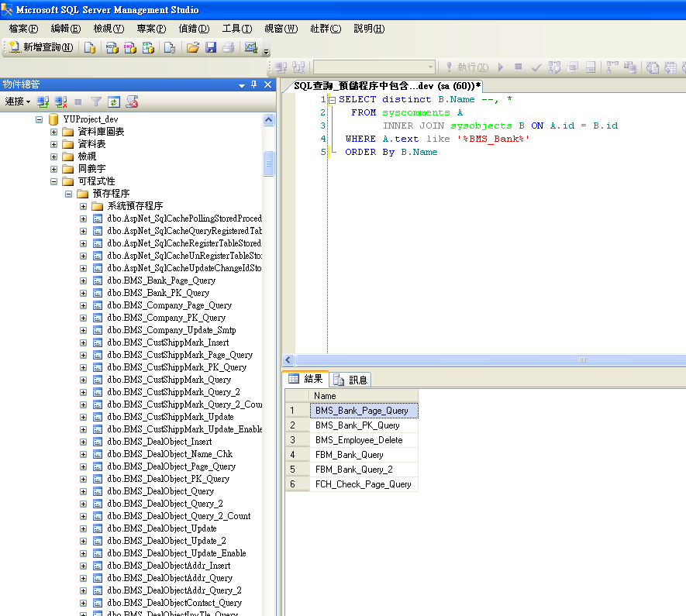Click the Open File folder icon
The height and width of the screenshot is (616, 686).
pos(192,47)
